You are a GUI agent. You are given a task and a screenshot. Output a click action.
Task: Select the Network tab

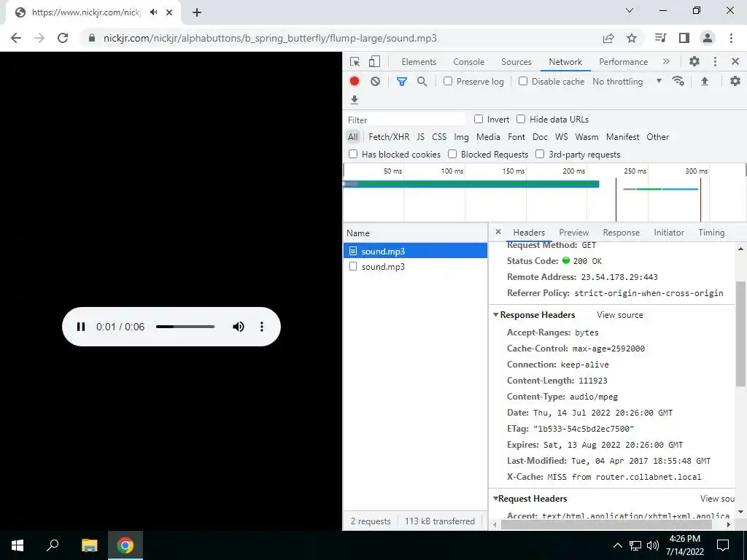(565, 62)
